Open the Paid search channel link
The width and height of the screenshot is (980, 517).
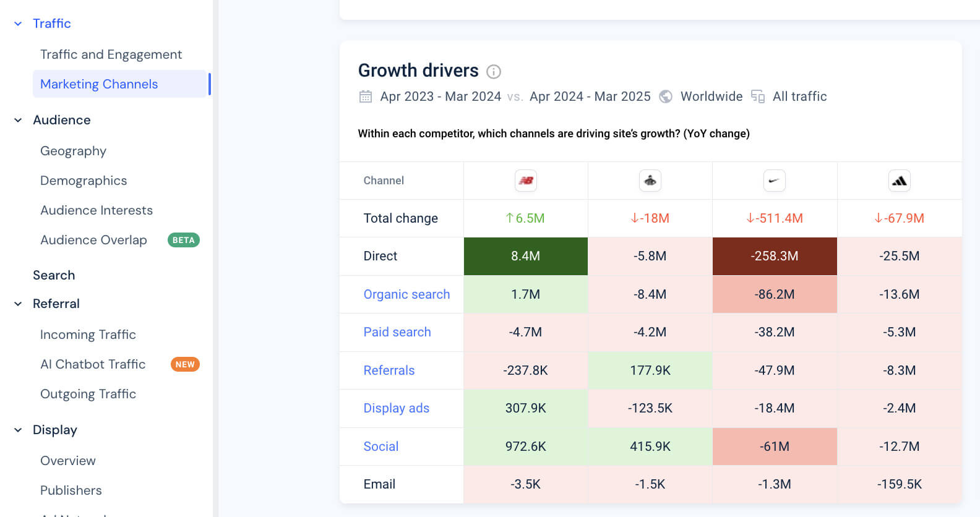click(x=397, y=332)
